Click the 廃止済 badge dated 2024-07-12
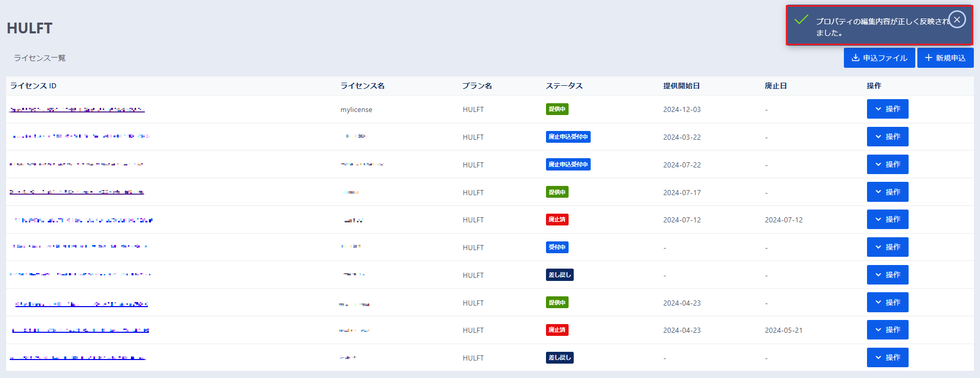The width and height of the screenshot is (980, 378). (x=557, y=219)
